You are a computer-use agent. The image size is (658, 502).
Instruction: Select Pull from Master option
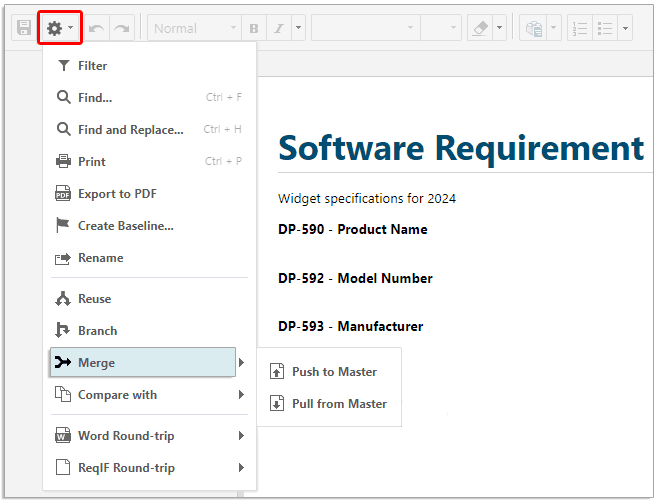click(339, 404)
